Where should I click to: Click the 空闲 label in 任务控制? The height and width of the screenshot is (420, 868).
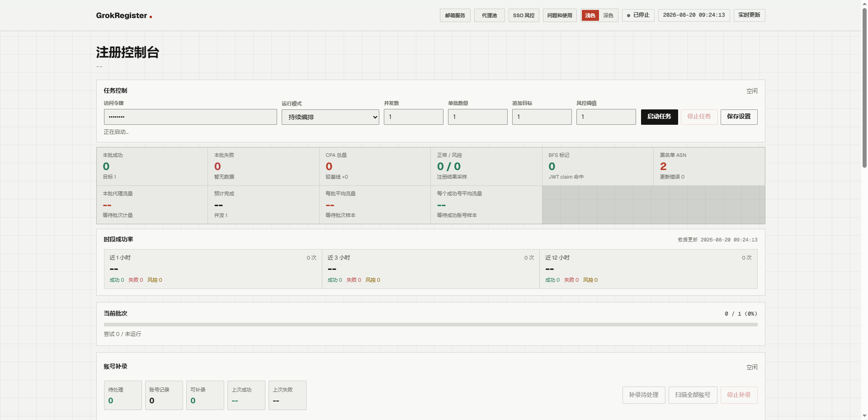752,91
